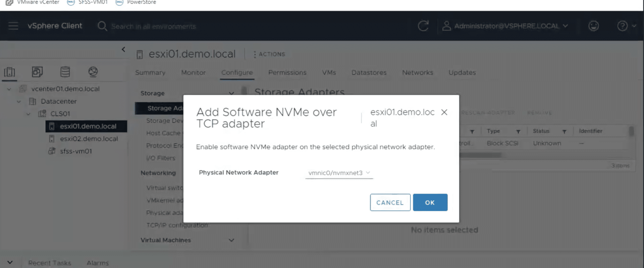The image size is (644, 268).
Task: Click the Administrator user icon
Action: click(446, 26)
